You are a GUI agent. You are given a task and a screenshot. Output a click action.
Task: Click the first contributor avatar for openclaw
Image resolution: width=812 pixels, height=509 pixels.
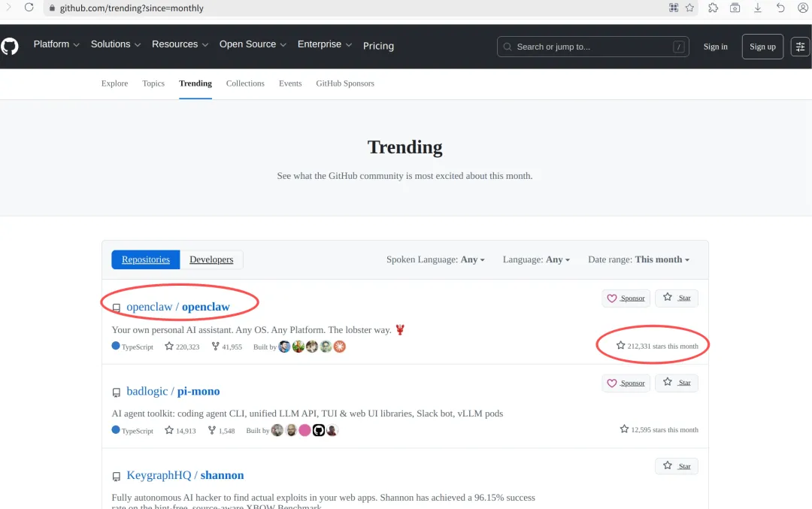pyautogui.click(x=284, y=347)
